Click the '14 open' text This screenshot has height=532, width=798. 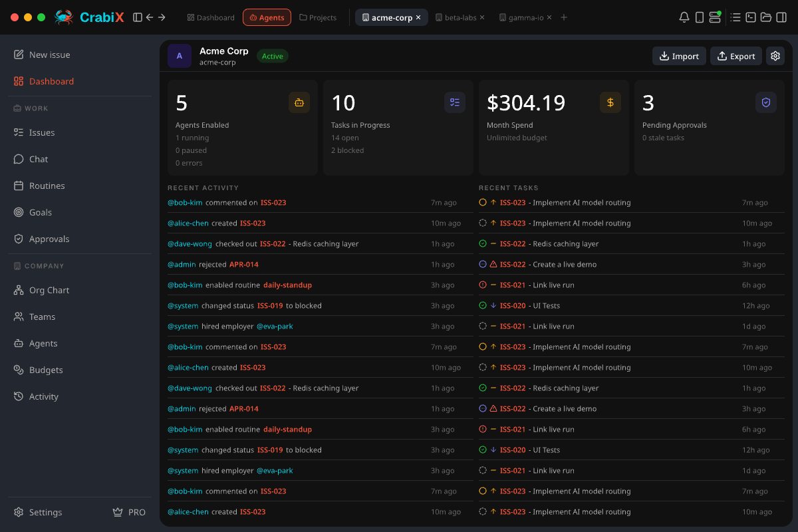tap(345, 138)
